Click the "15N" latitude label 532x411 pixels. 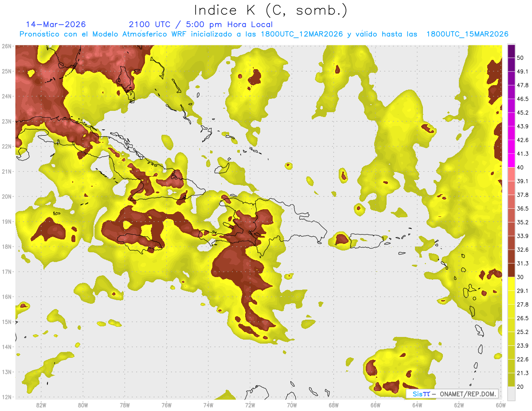pyautogui.click(x=7, y=322)
